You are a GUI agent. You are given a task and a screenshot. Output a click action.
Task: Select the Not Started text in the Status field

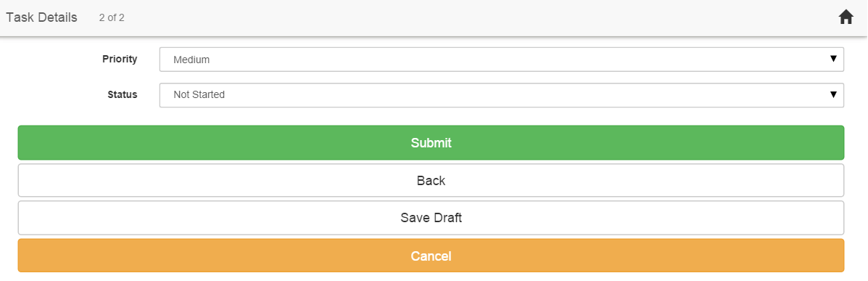[199, 95]
